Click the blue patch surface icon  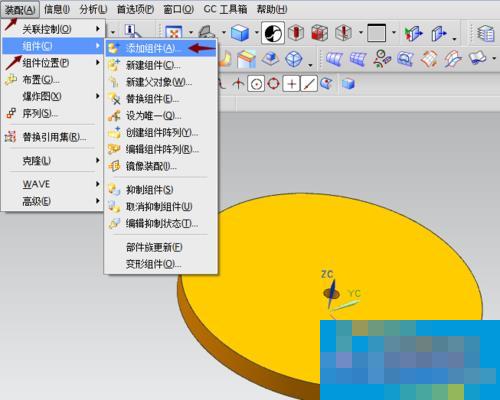pyautogui.click(x=406, y=59)
